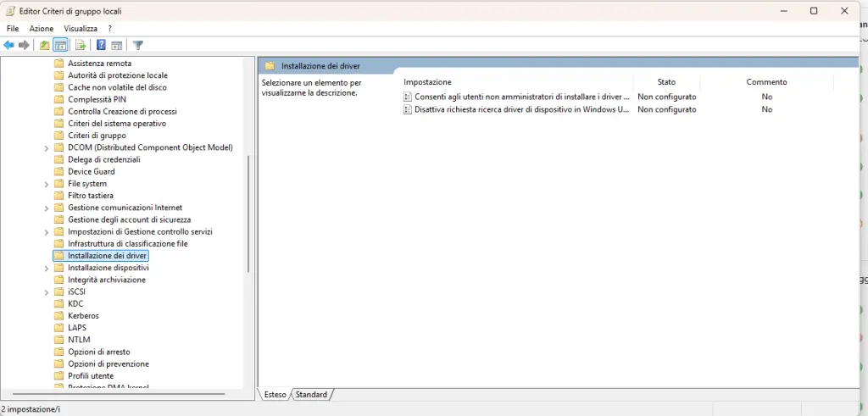Screen dimensions: 868x416
Task: Expand the iSCSI tree node
Action: [47, 292]
